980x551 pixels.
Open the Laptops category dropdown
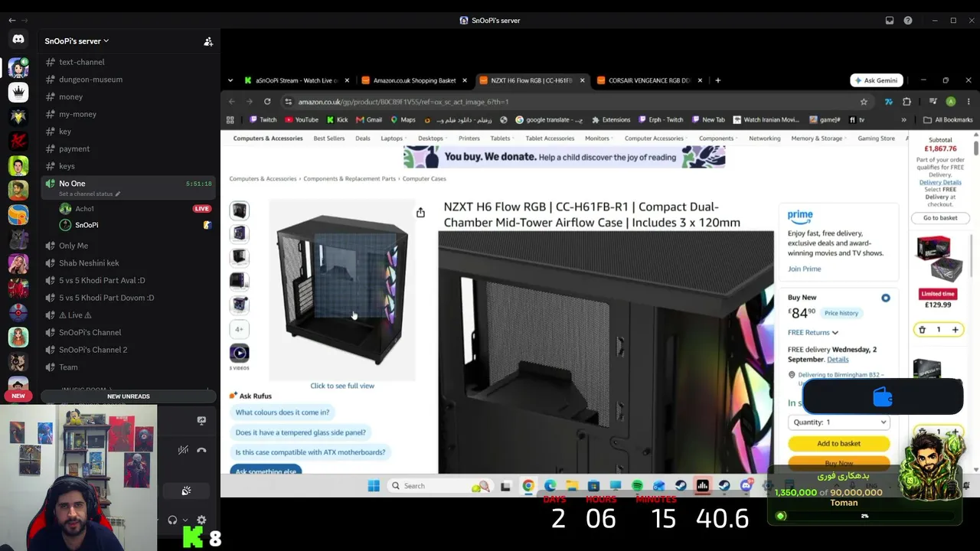393,139
